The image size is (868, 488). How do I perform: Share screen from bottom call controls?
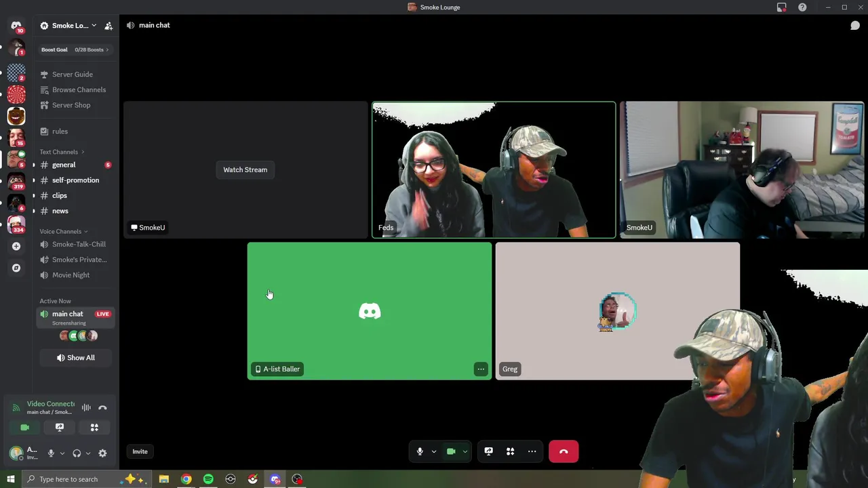click(x=488, y=451)
